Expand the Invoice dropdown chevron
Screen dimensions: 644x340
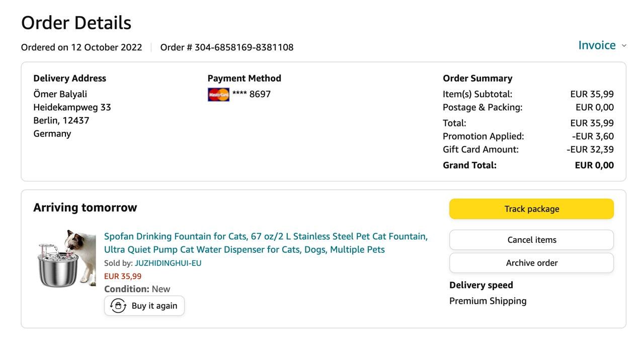click(x=624, y=46)
